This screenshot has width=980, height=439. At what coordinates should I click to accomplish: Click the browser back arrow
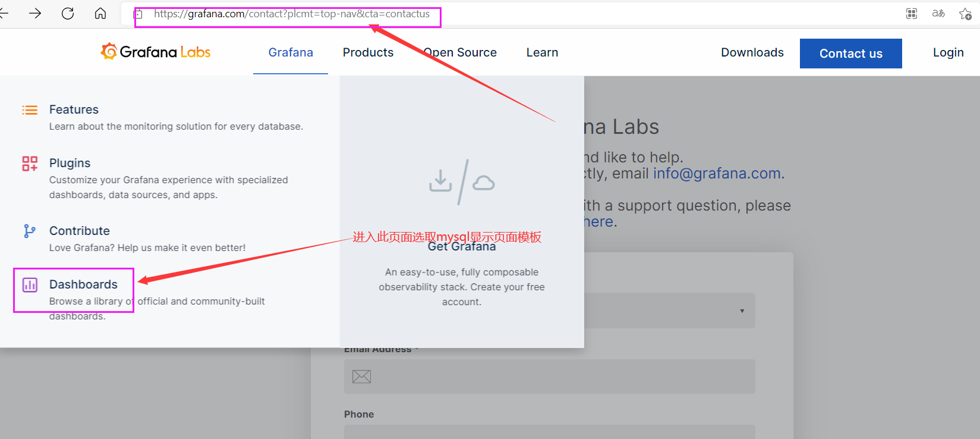point(4,14)
